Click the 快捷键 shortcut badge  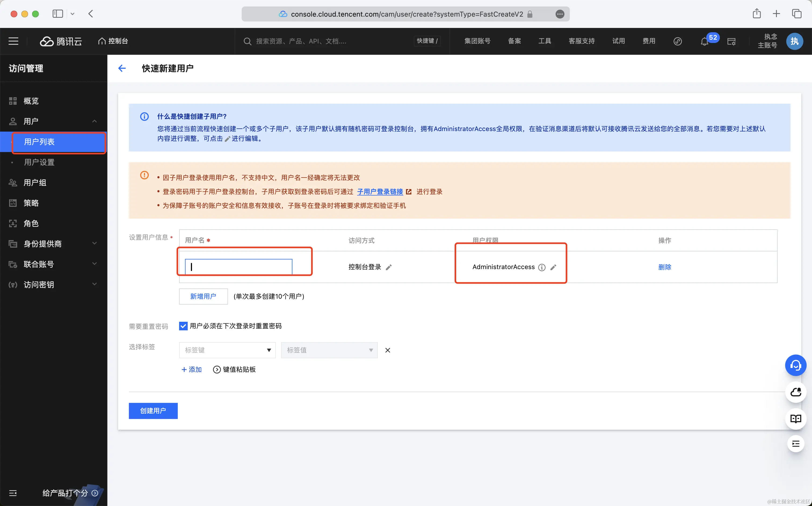[427, 41]
